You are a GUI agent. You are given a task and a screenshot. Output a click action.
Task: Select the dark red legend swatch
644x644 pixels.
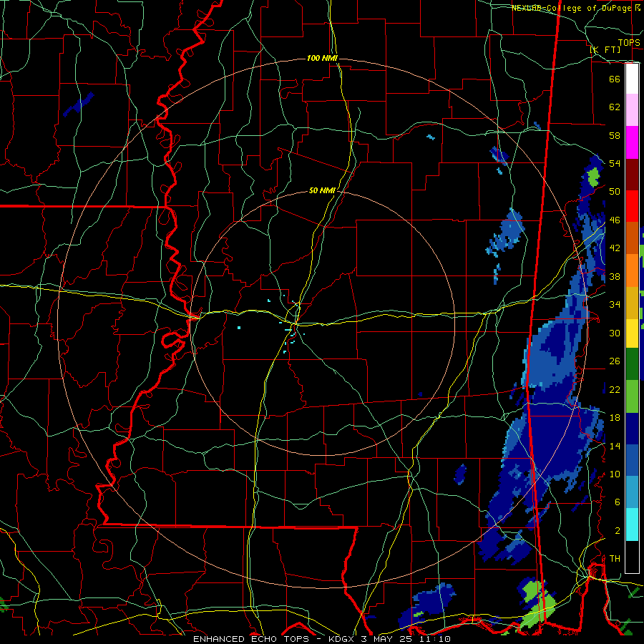click(632, 174)
